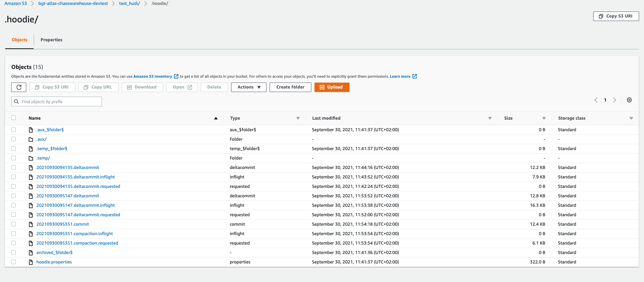Select checkbox for .aux/ folder
The height and width of the screenshot is (282, 644).
pyautogui.click(x=14, y=139)
